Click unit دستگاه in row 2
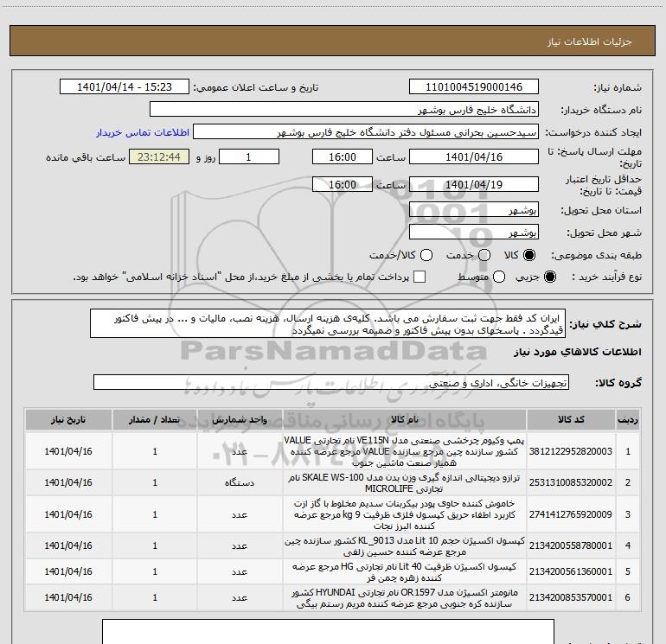 pyautogui.click(x=240, y=482)
